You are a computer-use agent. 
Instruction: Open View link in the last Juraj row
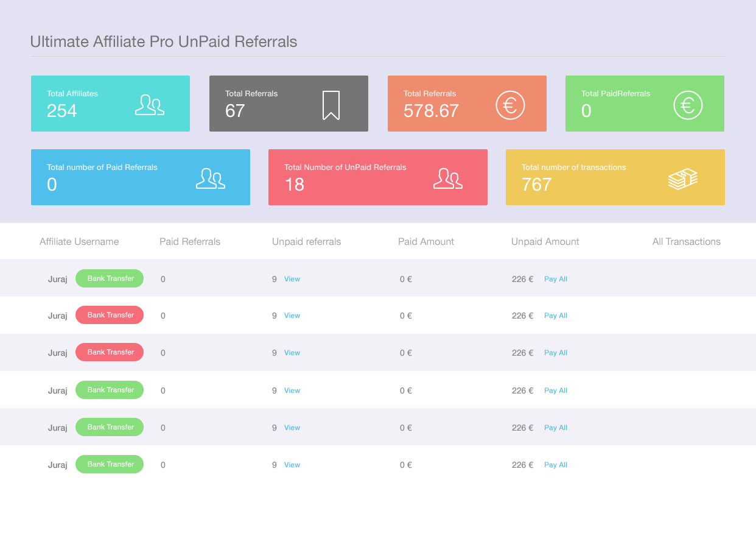(292, 465)
